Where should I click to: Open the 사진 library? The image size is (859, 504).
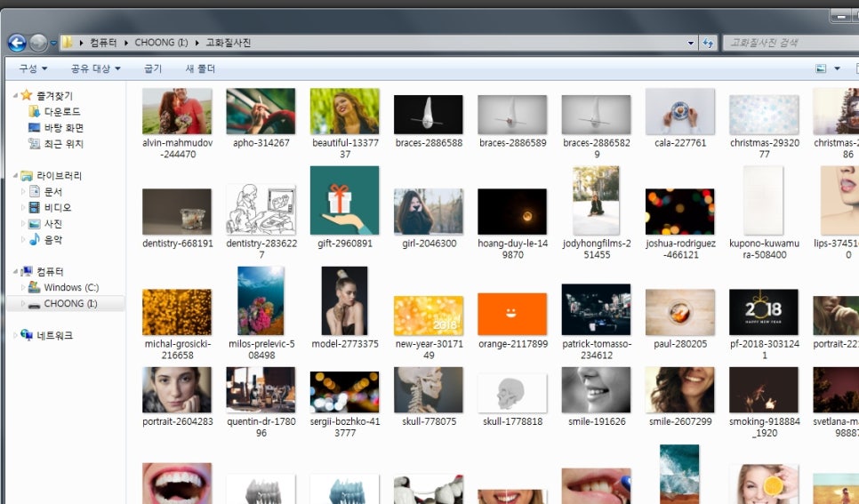53,223
